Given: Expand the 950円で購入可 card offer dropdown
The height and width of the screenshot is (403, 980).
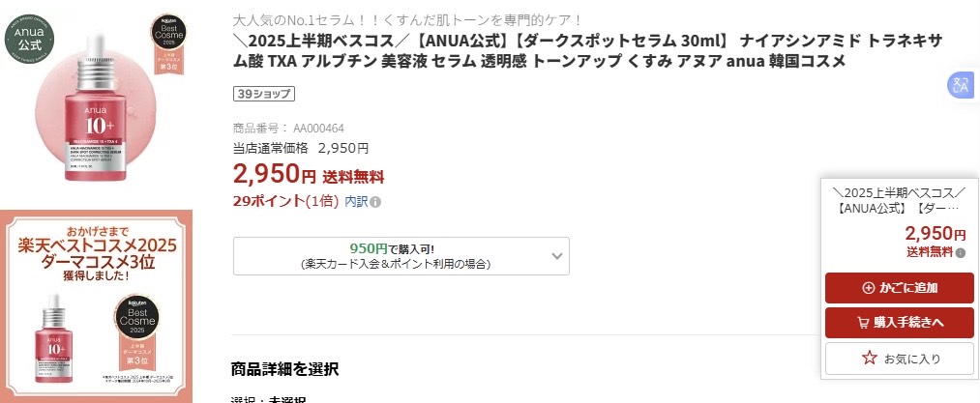Looking at the screenshot, I should click(x=557, y=255).
